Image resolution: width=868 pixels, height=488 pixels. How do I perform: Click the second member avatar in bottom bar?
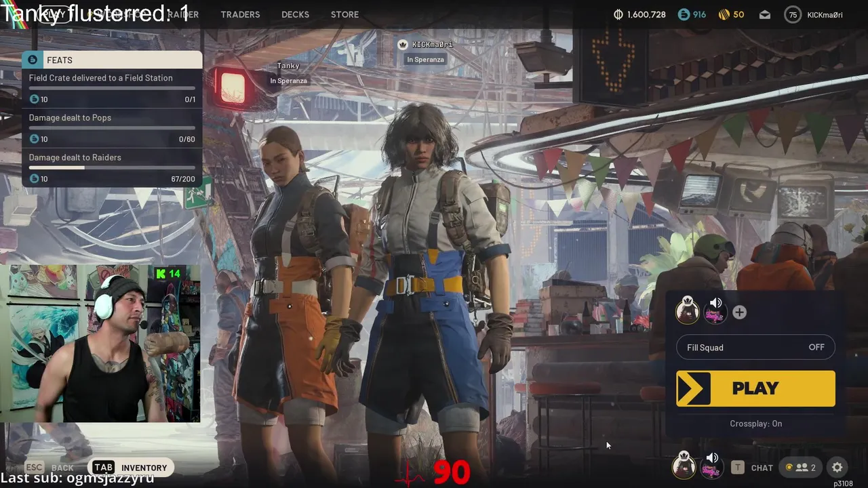[711, 468]
